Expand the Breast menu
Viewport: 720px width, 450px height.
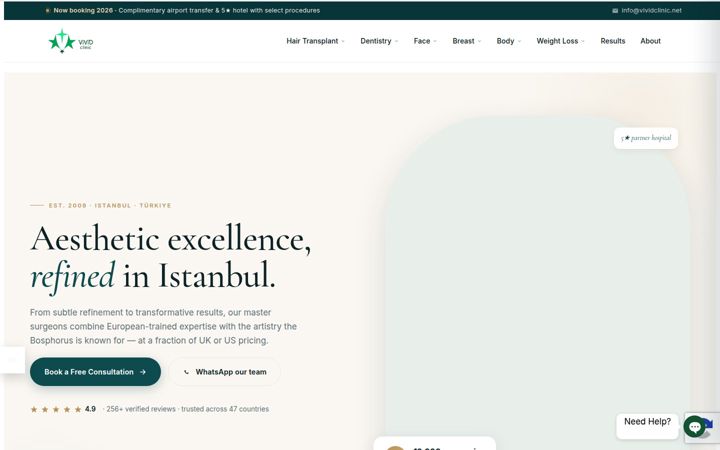467,41
